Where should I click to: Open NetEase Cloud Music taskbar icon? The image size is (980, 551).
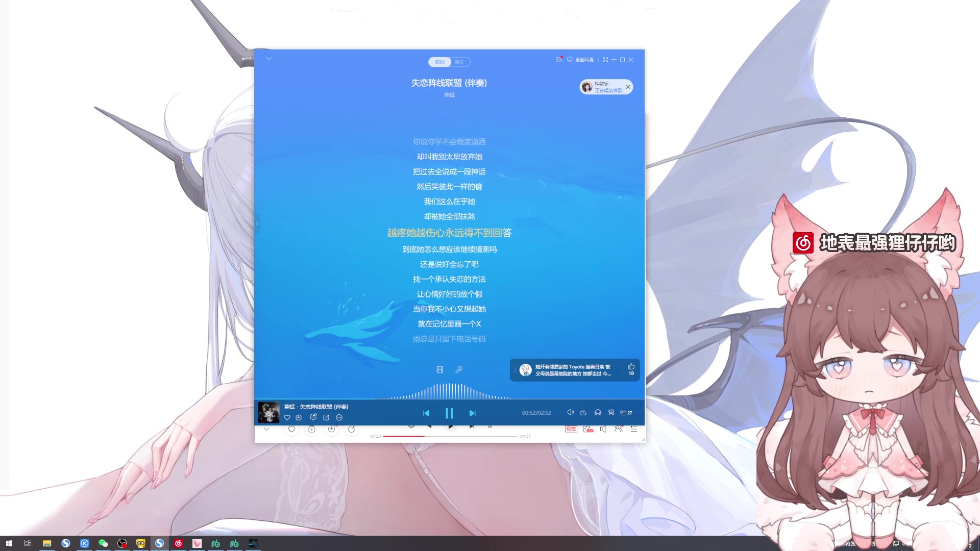pyautogui.click(x=178, y=543)
